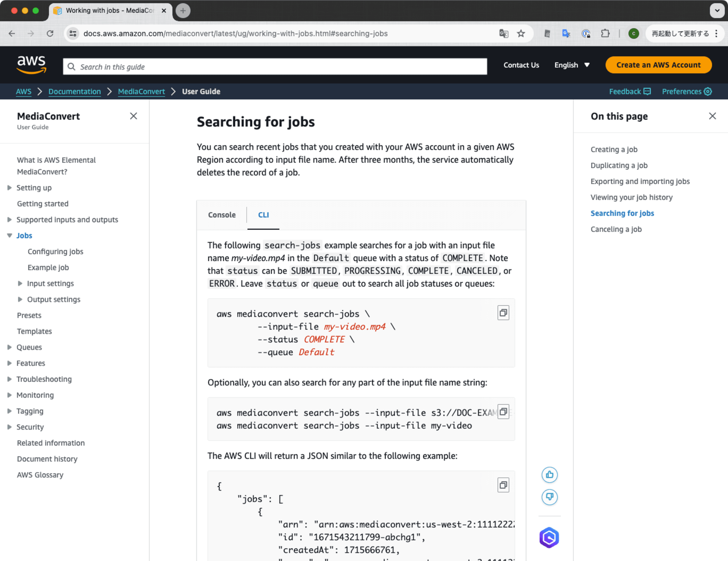Open Getting started in sidebar
This screenshot has width=728, height=561.
(x=43, y=204)
